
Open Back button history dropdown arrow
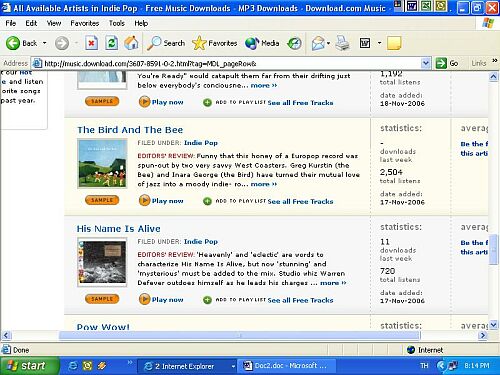pos(44,43)
